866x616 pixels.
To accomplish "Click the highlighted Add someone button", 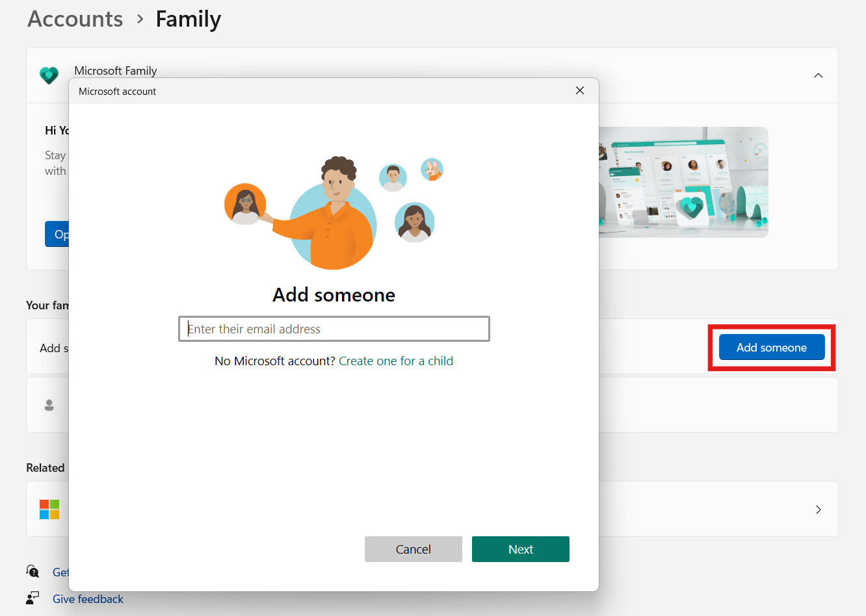I will click(771, 347).
